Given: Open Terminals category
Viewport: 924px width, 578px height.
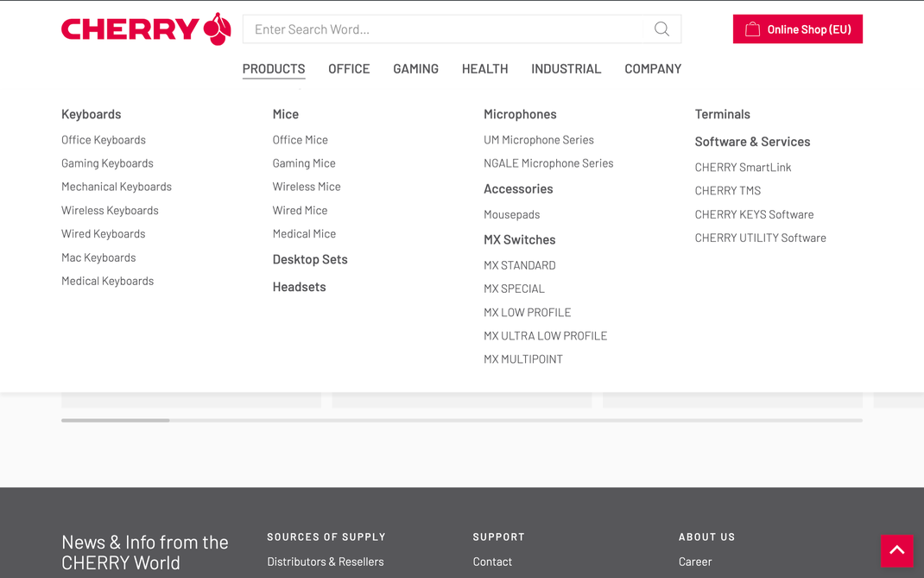Looking at the screenshot, I should 723,114.
